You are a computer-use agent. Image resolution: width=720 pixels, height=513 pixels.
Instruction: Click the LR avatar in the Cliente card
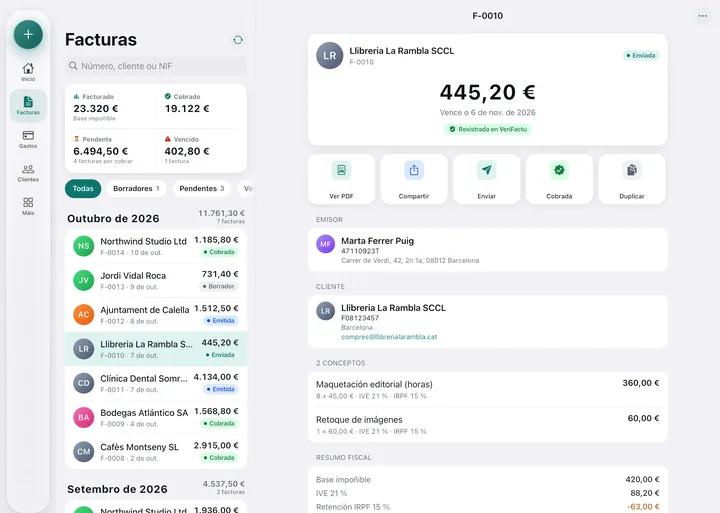click(x=326, y=311)
